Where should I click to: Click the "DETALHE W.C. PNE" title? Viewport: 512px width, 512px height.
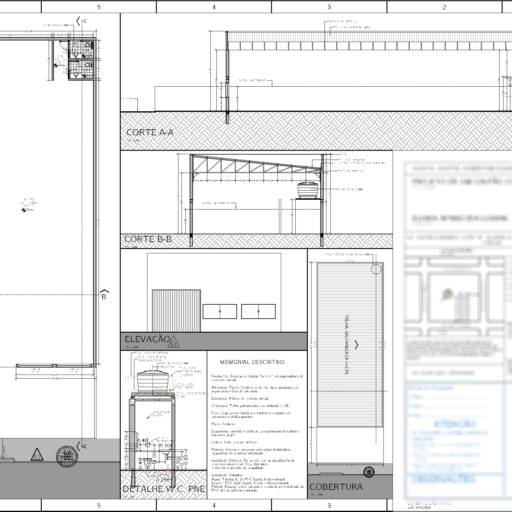(164, 489)
